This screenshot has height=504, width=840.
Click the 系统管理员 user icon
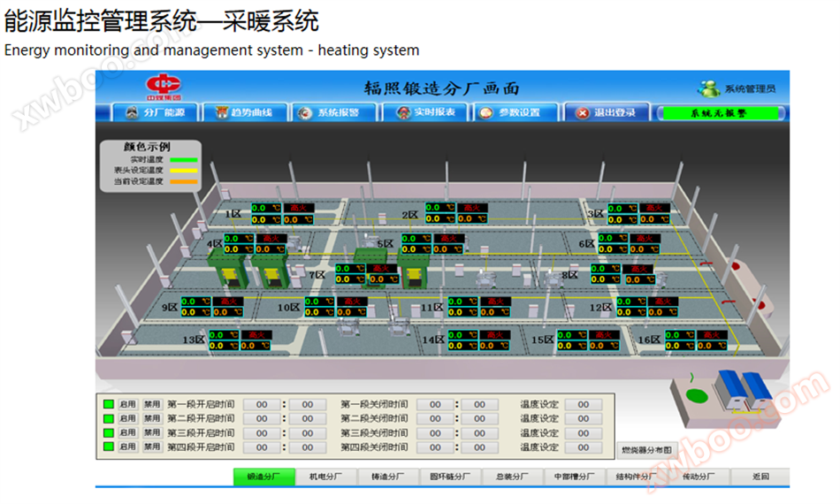[x=709, y=88]
